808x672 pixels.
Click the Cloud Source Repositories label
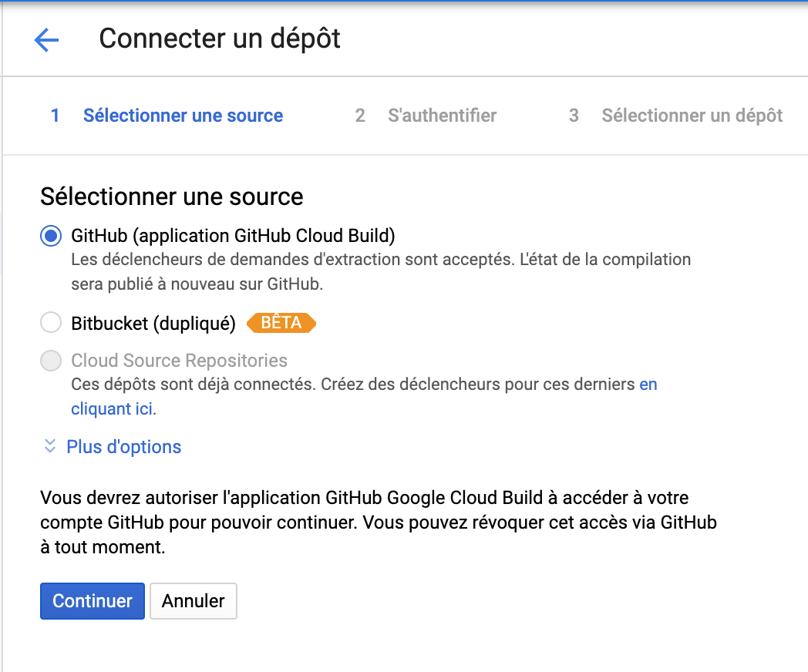[x=180, y=361]
